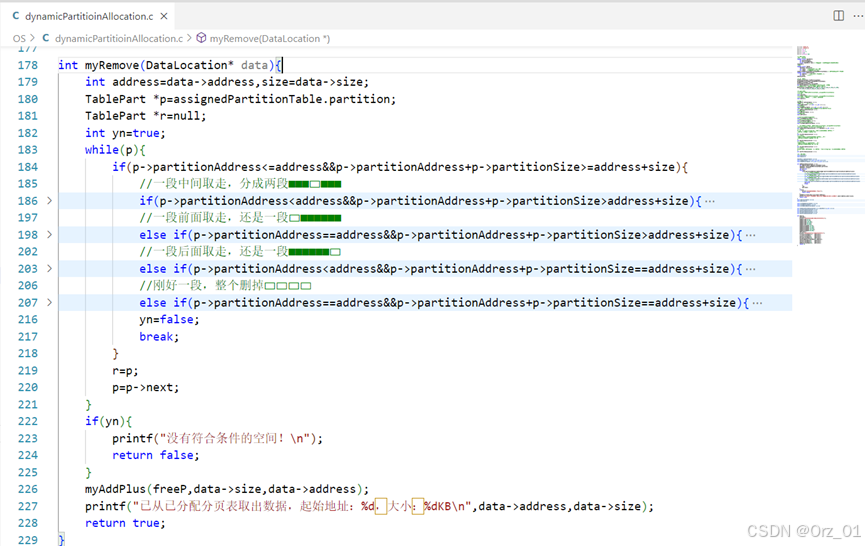The image size is (865, 546).
Task: Click the 'break;' statement on line 217
Action: tap(159, 336)
